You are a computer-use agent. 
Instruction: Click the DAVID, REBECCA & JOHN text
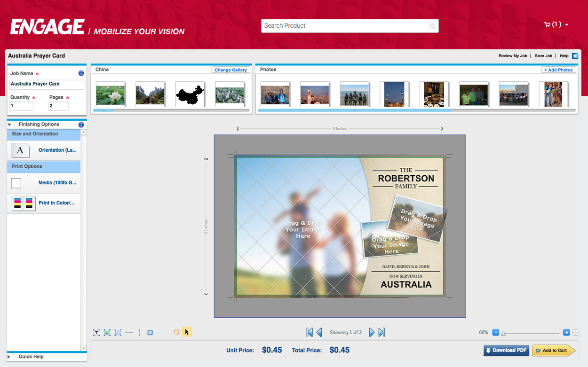406,267
